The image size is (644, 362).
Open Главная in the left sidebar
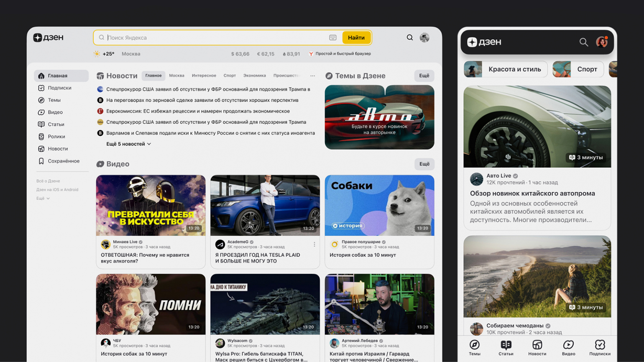tap(61, 76)
